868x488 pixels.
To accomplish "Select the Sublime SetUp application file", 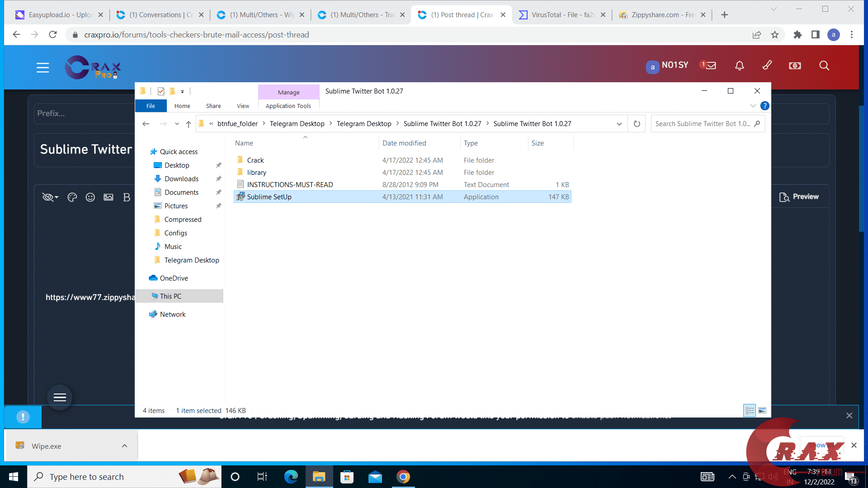I will point(402,197).
